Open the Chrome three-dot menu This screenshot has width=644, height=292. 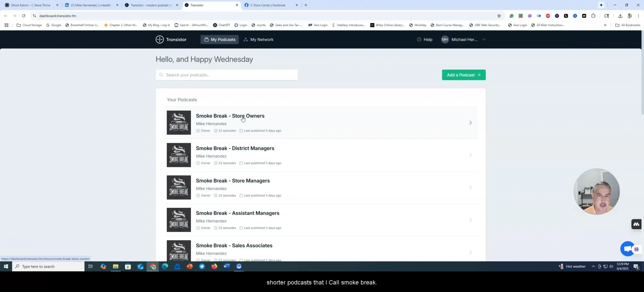(x=638, y=16)
